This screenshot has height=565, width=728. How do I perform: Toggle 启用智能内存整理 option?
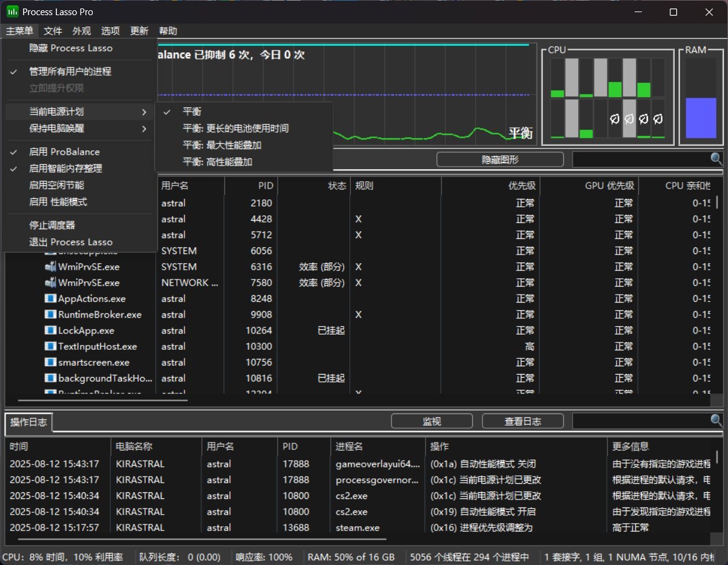pos(79,169)
